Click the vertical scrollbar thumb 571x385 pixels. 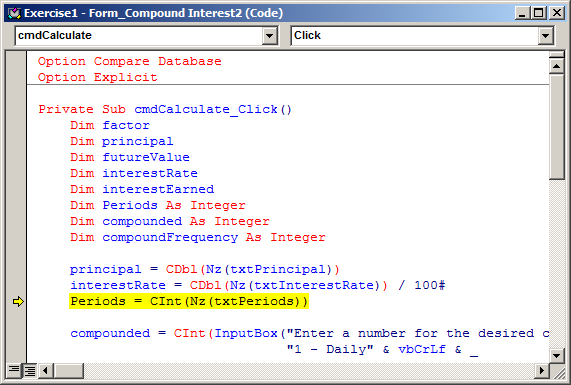556,126
